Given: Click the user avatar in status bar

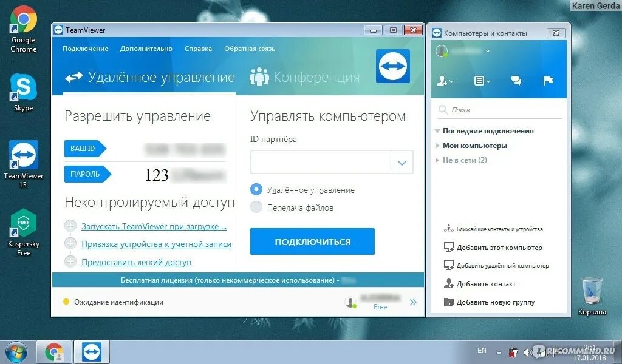Looking at the screenshot, I should (x=350, y=303).
